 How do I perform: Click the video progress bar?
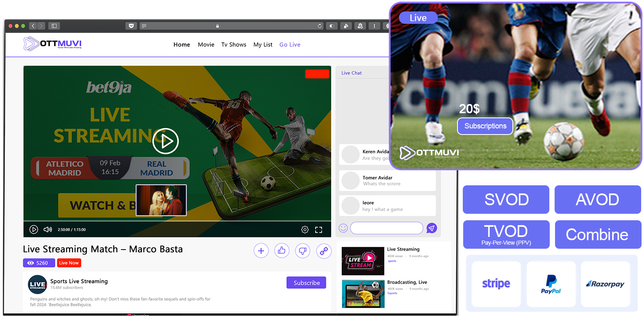pos(177,221)
